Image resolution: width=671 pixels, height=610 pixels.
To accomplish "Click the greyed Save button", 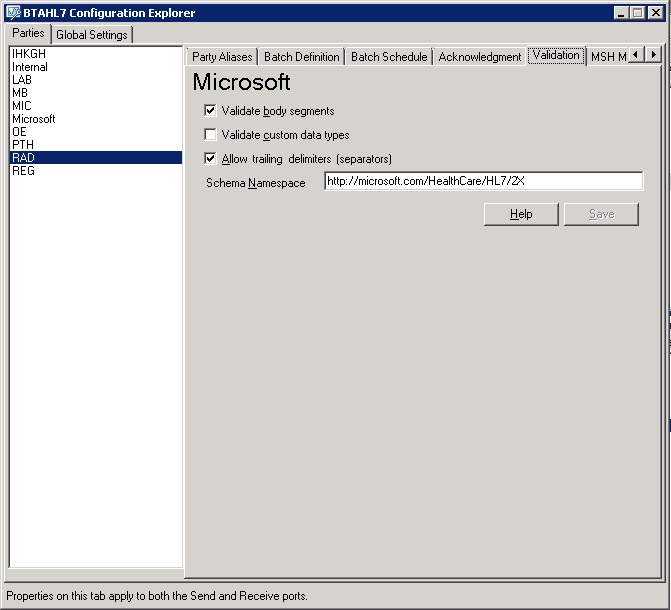I will point(601,214).
